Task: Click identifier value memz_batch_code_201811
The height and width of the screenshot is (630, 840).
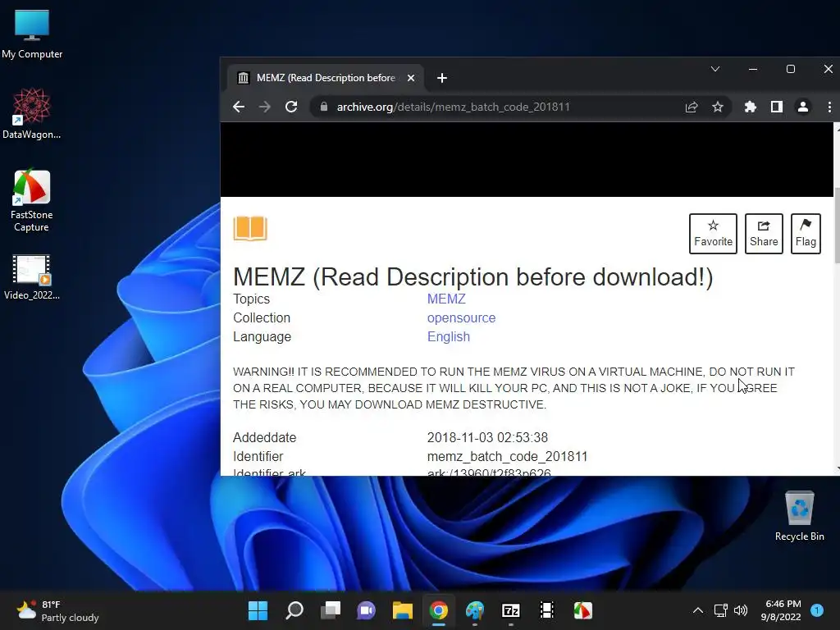Action: coord(507,456)
